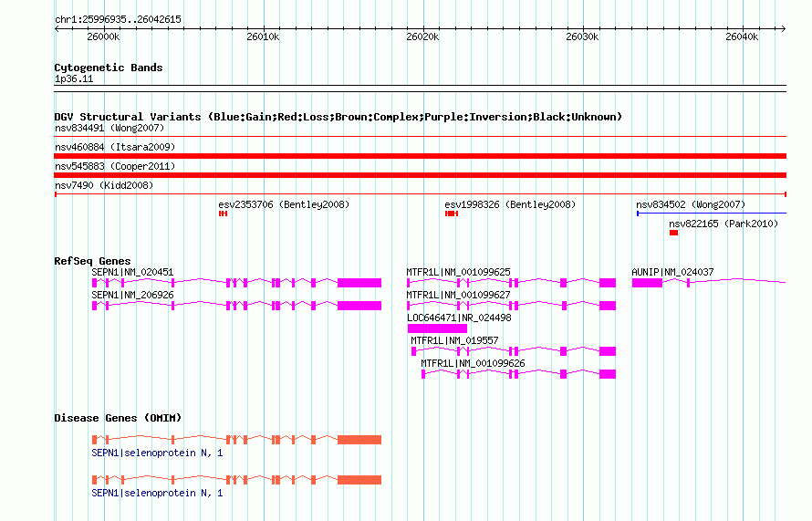The width and height of the screenshot is (812, 521).
Task: Click the large last exon of SEPN1 NM_020451
Action: pos(359,283)
